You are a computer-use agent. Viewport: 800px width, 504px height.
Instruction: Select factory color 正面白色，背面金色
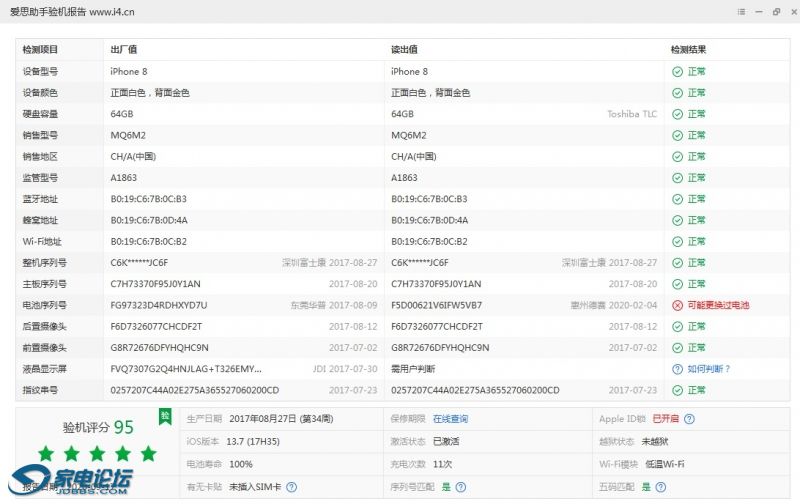click(150, 93)
